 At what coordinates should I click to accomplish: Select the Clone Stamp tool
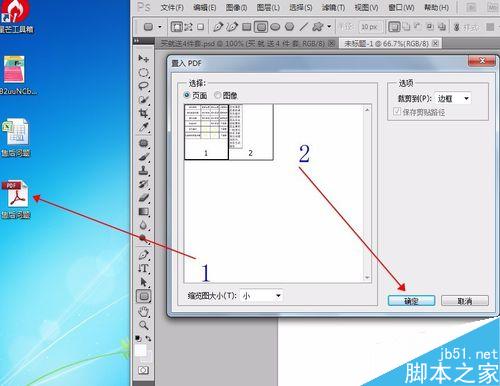click(143, 170)
